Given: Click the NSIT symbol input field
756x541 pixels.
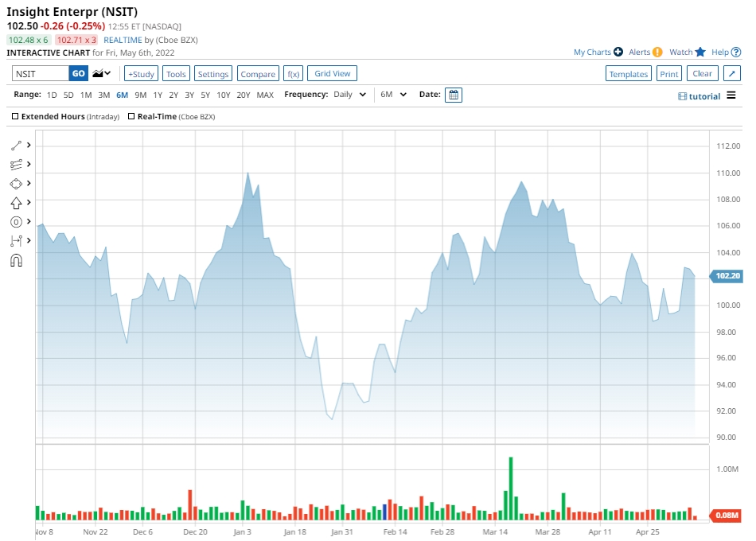Looking at the screenshot, I should pos(41,73).
